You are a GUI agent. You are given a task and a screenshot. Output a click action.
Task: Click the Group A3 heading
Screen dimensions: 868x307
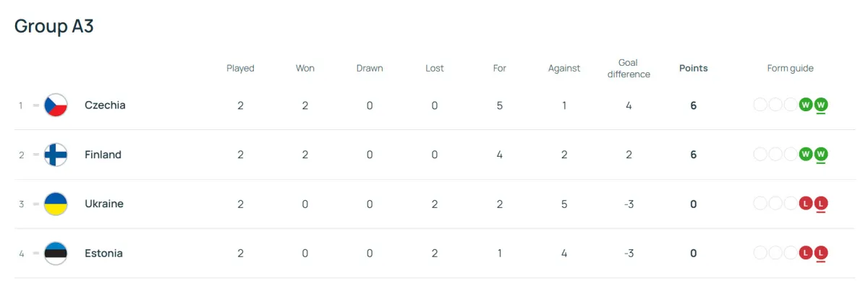(54, 26)
